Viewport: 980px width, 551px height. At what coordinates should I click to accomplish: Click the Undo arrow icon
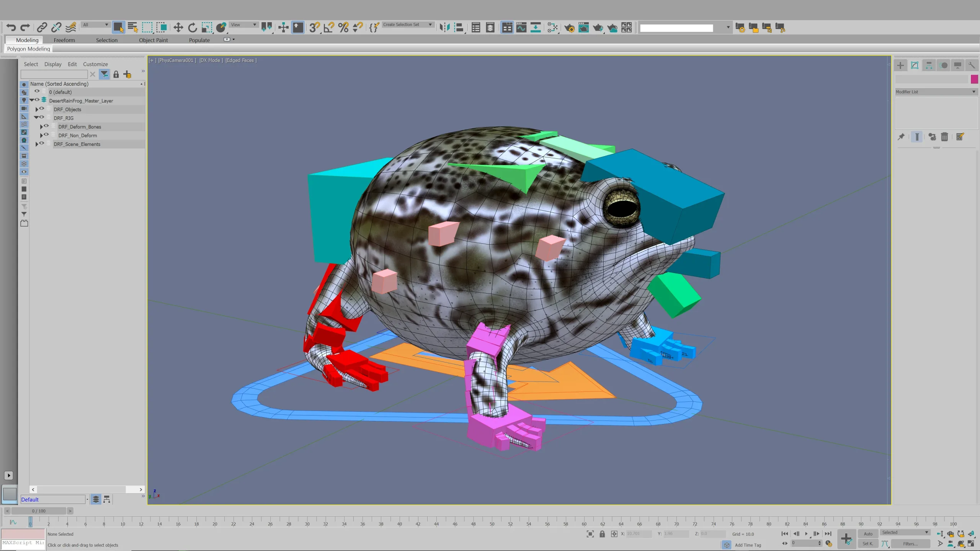tap(11, 27)
